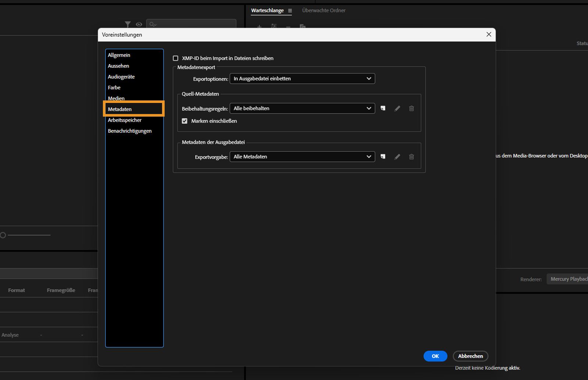Screen dimensions: 588x380
Task: Uncheck Marken einschließen
Action: point(184,121)
